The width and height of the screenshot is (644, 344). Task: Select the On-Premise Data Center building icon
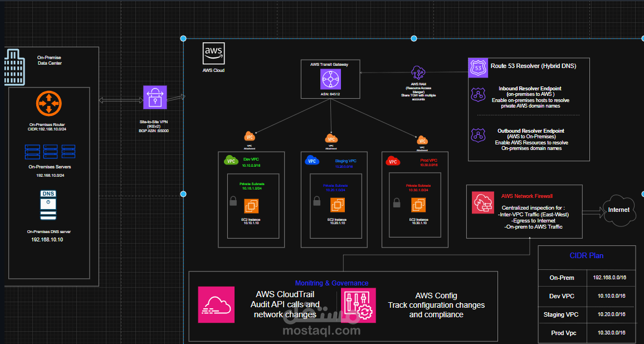13,66
